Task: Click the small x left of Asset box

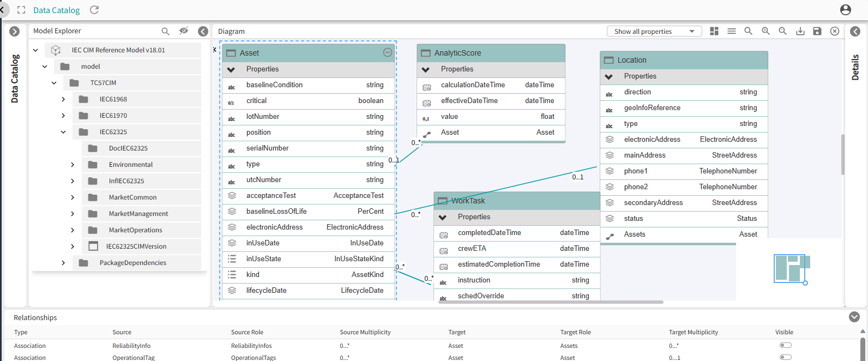Action: click(x=214, y=50)
